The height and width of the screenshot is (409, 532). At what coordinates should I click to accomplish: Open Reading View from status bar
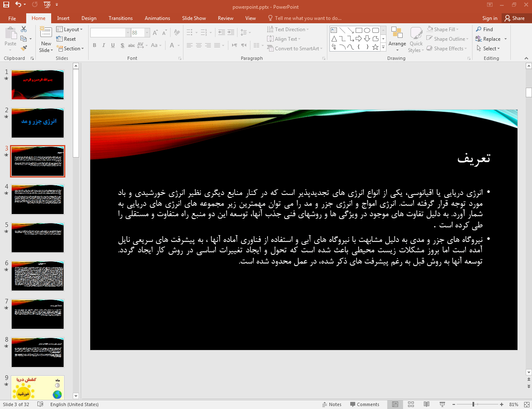tap(426, 404)
